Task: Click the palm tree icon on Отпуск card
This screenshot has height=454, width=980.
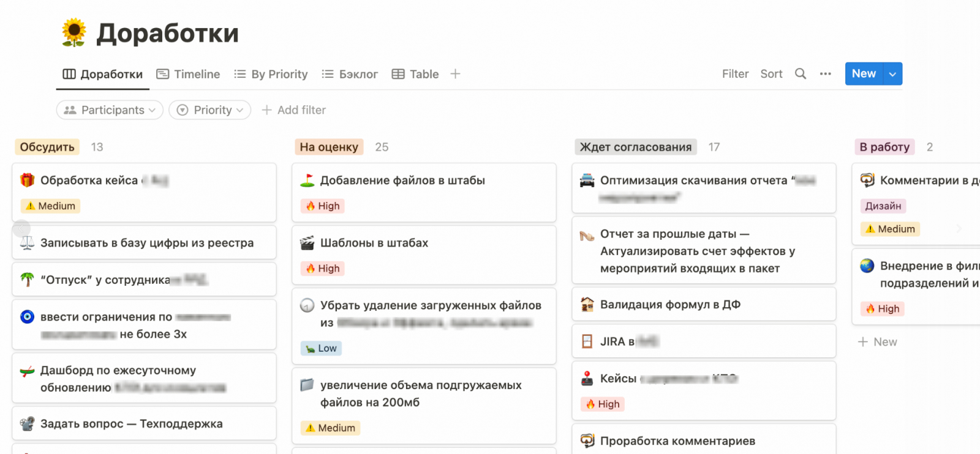Action: tap(28, 280)
